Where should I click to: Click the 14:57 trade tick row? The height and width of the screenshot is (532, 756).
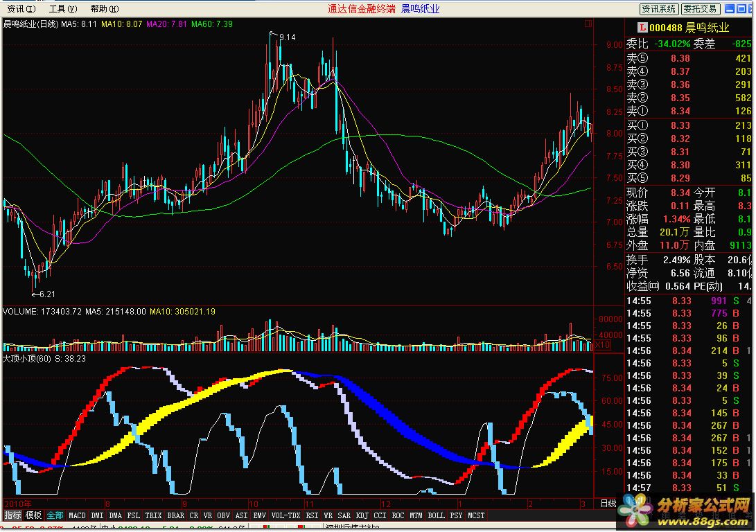[689, 488]
